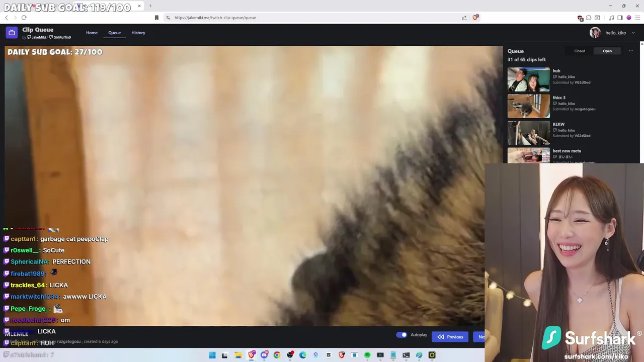Open a new browser tab

coord(150,6)
